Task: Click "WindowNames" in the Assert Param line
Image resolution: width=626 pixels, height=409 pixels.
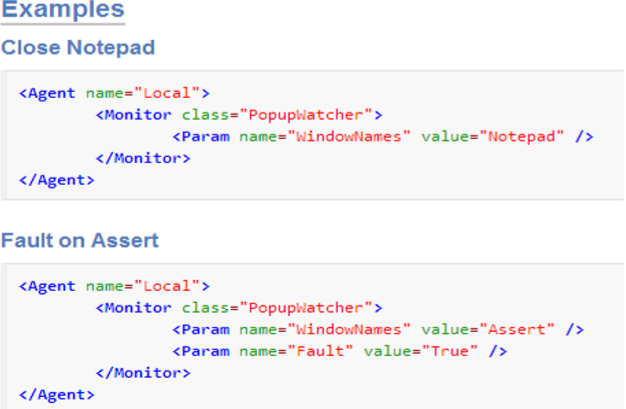Action: (x=349, y=330)
